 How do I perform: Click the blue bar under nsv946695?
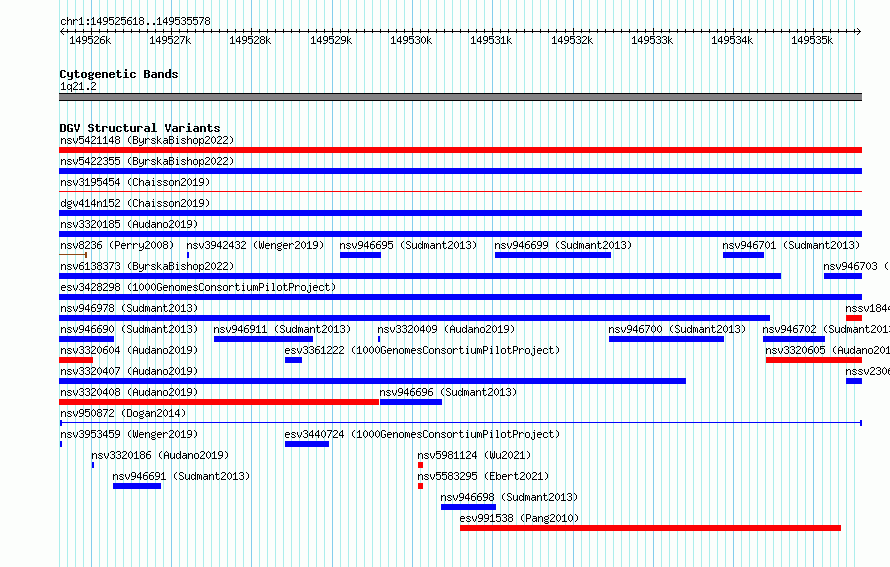(x=360, y=255)
